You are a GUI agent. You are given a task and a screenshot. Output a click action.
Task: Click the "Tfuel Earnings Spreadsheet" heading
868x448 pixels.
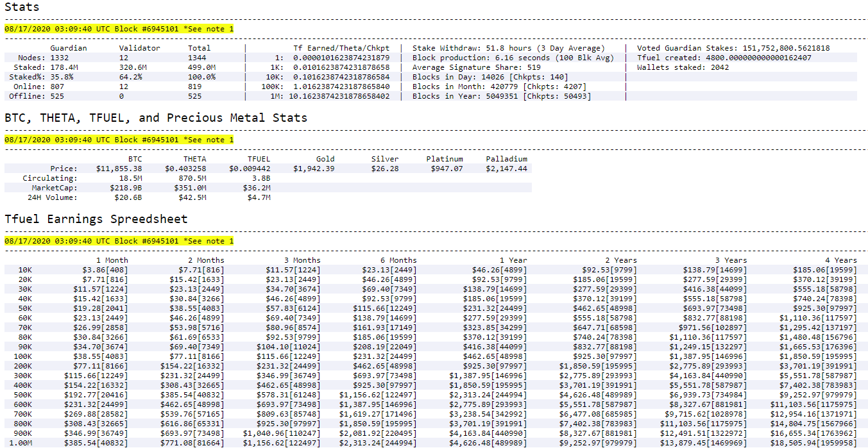point(96,219)
